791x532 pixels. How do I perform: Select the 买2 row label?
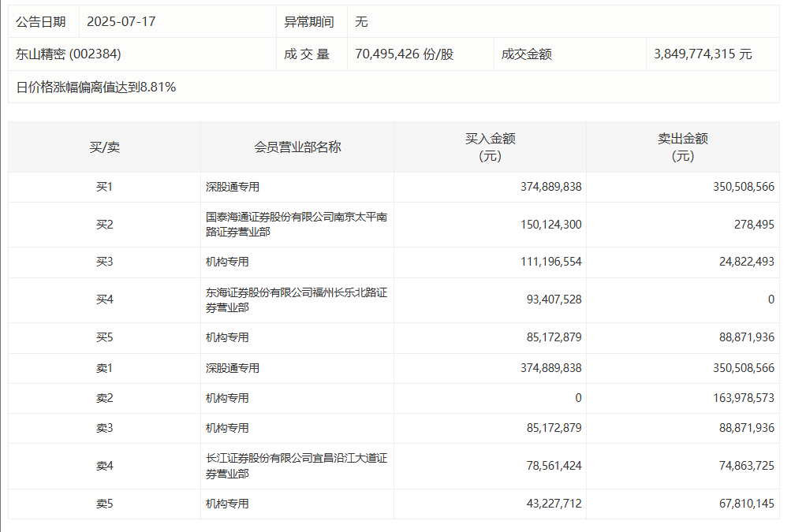[x=104, y=225]
